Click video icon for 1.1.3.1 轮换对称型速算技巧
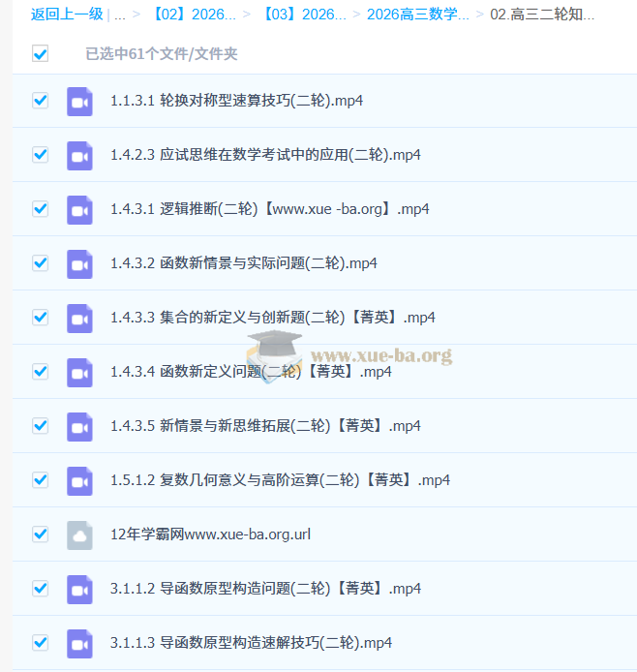Screen dimensions: 637x672 click(x=79, y=101)
